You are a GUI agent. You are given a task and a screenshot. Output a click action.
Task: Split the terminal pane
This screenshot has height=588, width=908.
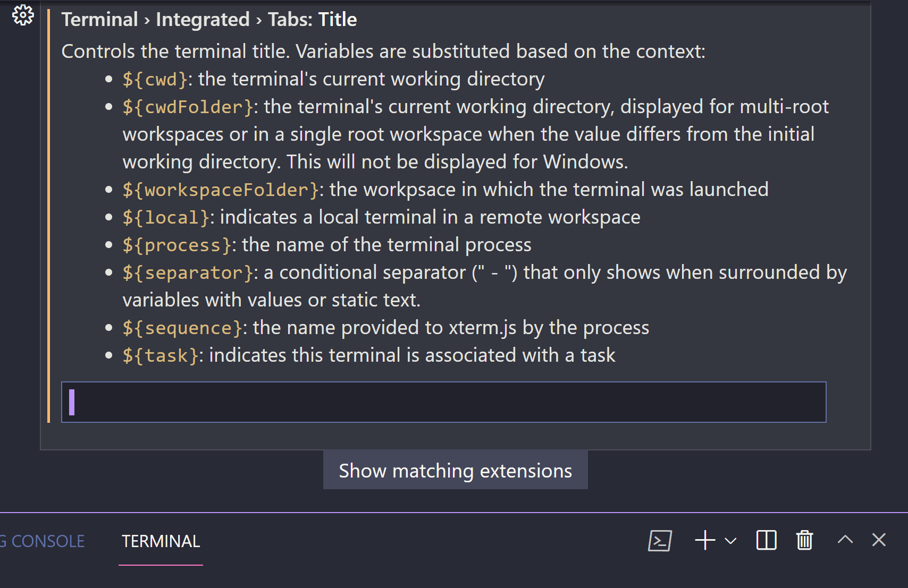coord(766,540)
